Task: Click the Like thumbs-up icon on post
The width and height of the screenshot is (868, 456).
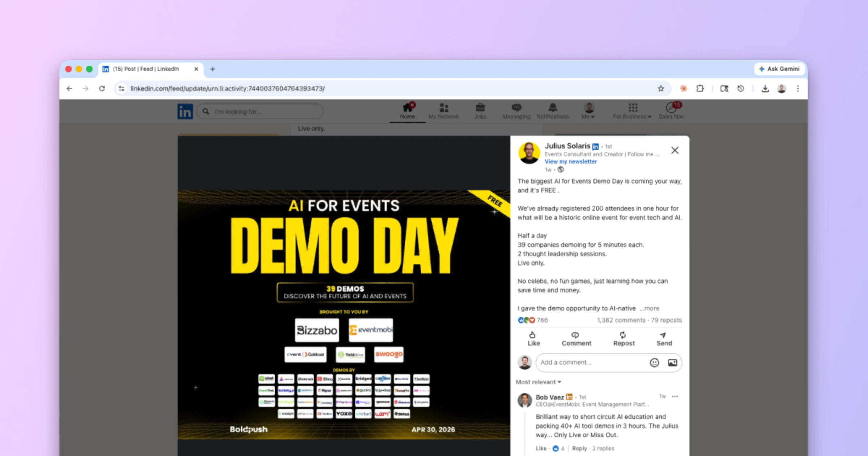Action: click(533, 335)
